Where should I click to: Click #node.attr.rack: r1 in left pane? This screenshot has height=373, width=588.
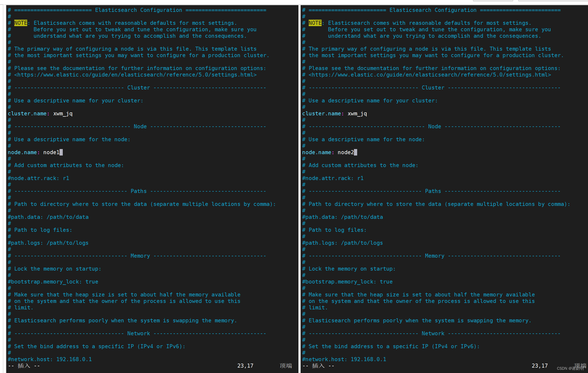pos(39,178)
